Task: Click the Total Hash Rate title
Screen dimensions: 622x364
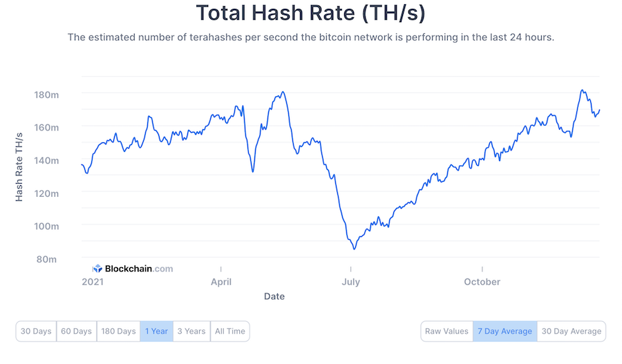Action: (x=310, y=12)
